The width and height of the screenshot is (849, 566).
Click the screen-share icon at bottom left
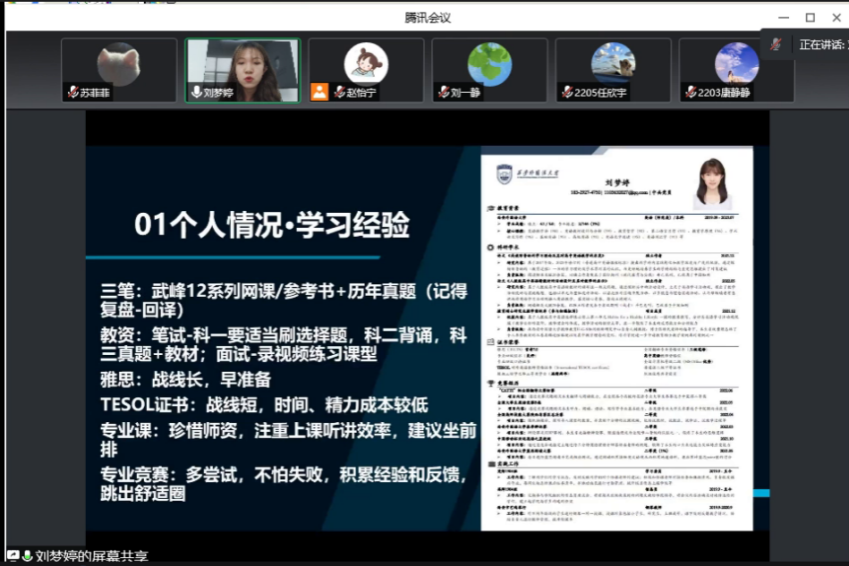(13, 555)
